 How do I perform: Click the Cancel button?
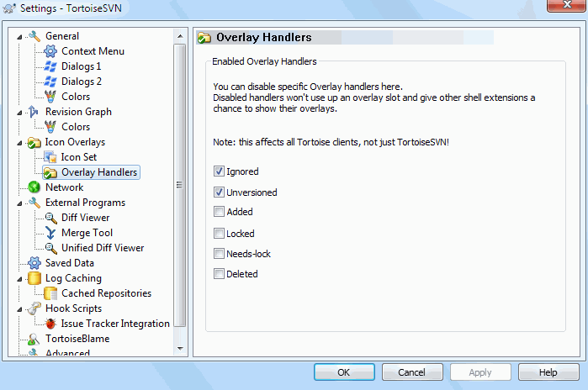coord(412,372)
